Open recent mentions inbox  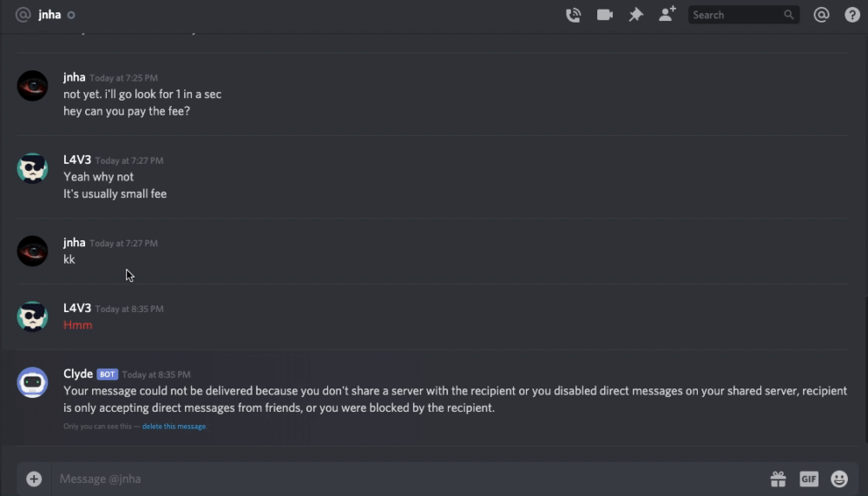[x=821, y=15]
